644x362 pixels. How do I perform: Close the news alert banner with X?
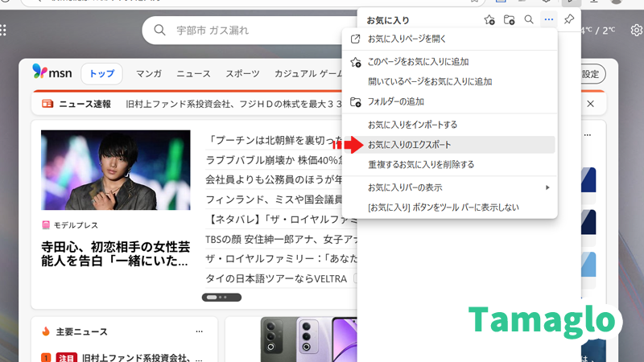coord(590,104)
